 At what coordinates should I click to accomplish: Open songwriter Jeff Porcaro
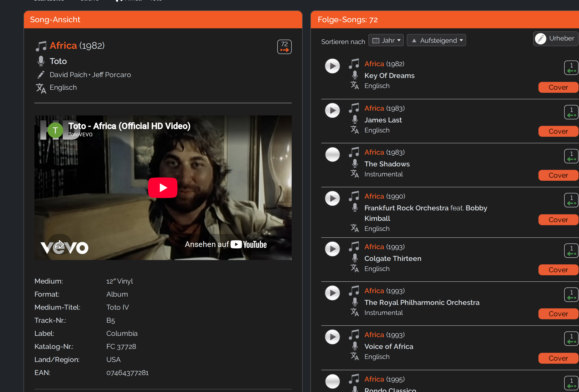111,75
